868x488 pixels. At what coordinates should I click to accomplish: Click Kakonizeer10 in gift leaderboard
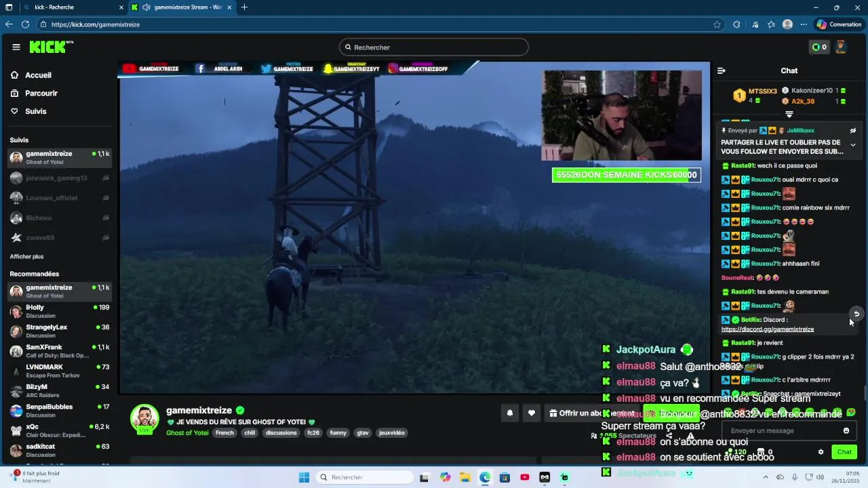812,90
